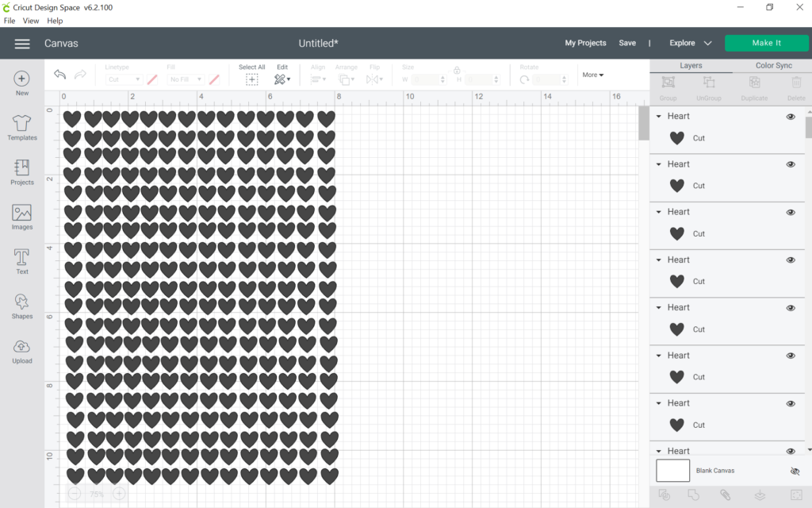Click the New project icon
This screenshot has width=812, height=508.
pyautogui.click(x=22, y=79)
